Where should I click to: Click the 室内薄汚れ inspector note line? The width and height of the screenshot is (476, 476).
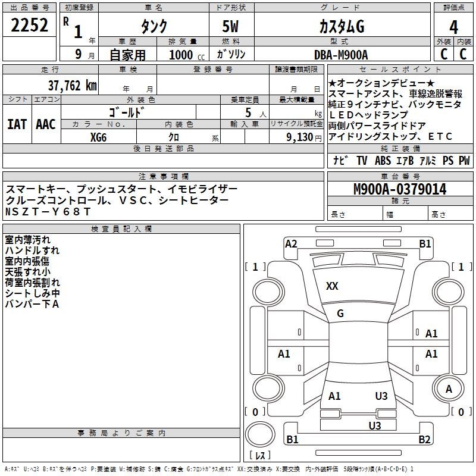pos(27,240)
